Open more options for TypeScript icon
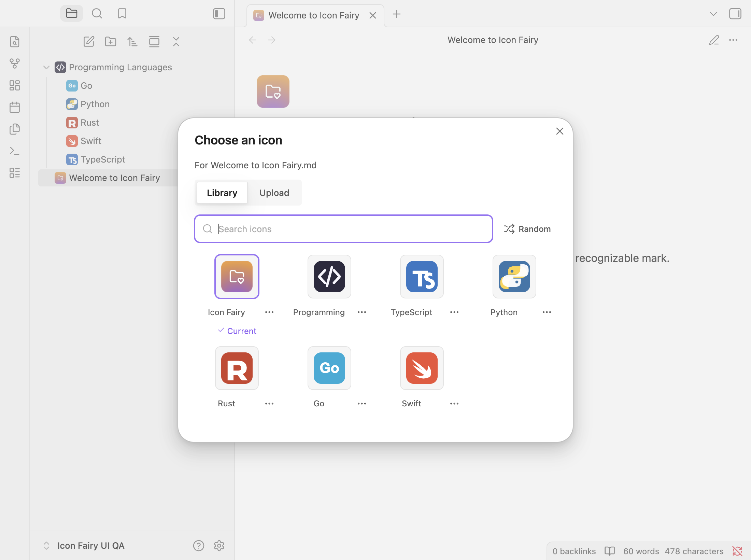Image resolution: width=751 pixels, height=560 pixels. pos(454,312)
